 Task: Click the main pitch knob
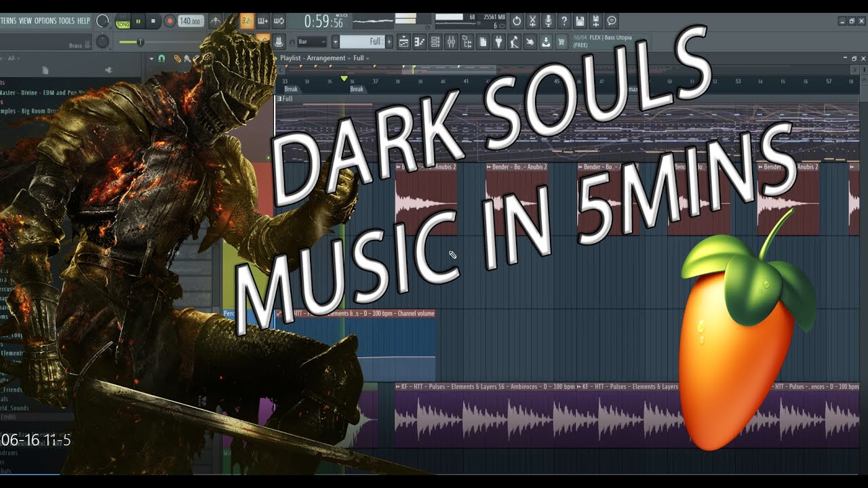tap(102, 42)
